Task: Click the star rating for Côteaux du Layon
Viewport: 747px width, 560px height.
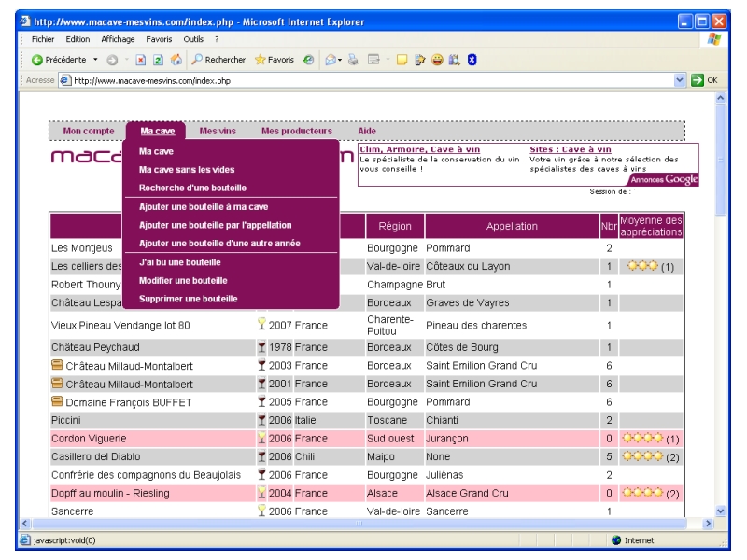Action: 642,266
